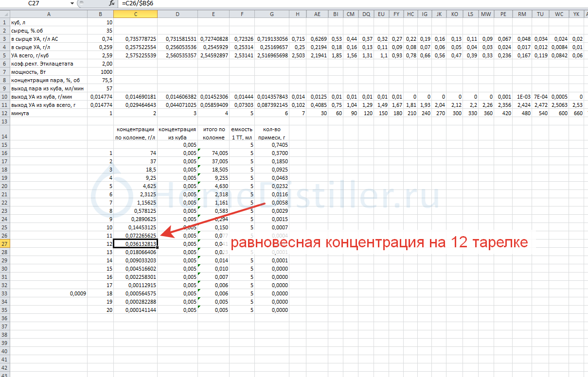Click cell with value 0,000141144
Viewport: 588px width, 377px height.
pyautogui.click(x=135, y=310)
